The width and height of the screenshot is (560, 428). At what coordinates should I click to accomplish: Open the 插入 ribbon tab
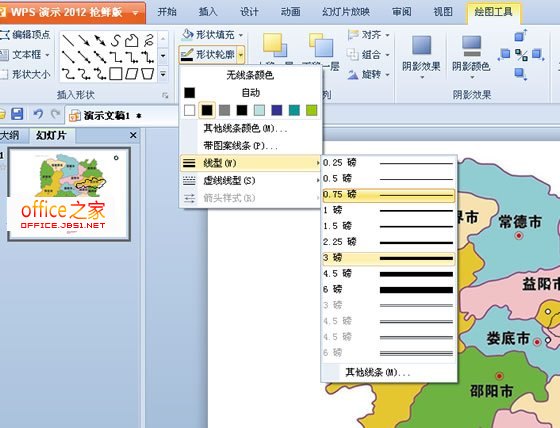tap(208, 12)
